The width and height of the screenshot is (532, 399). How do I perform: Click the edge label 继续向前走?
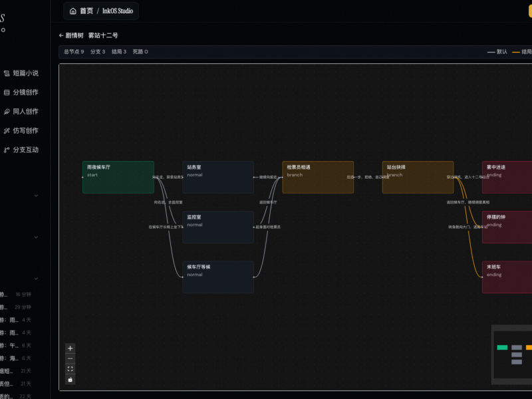pyautogui.click(x=268, y=177)
